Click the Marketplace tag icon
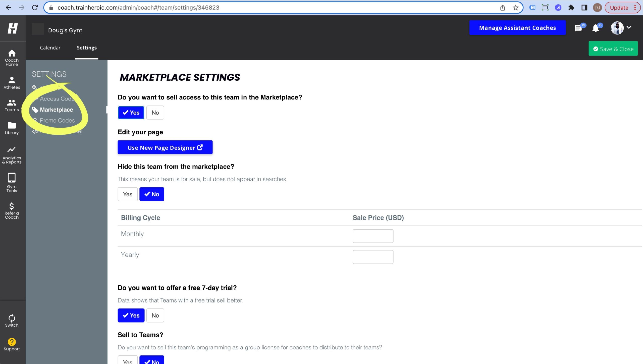This screenshot has height=364, width=643. pyautogui.click(x=35, y=110)
